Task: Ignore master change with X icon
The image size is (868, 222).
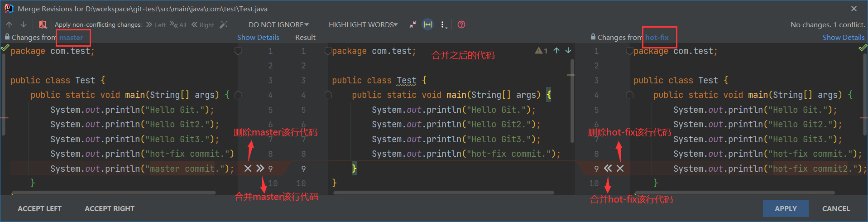Action: 248,169
